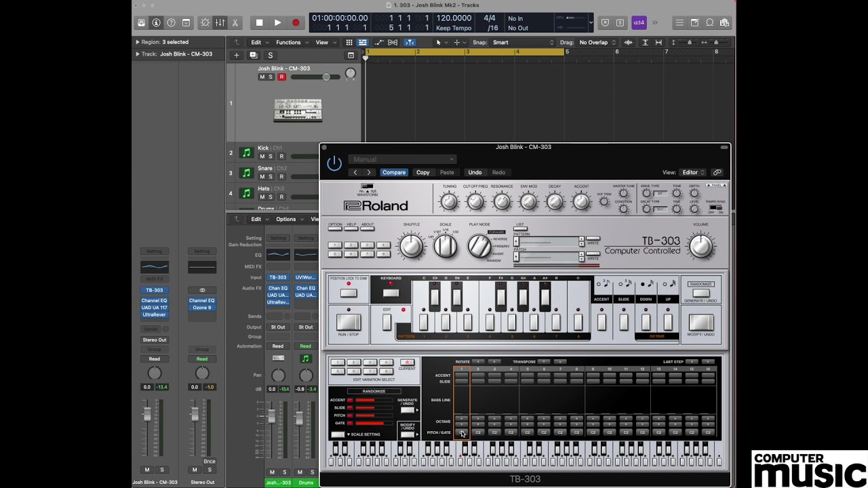868x488 pixels.
Task: Open Quick Help question mark icon
Action: [171, 22]
